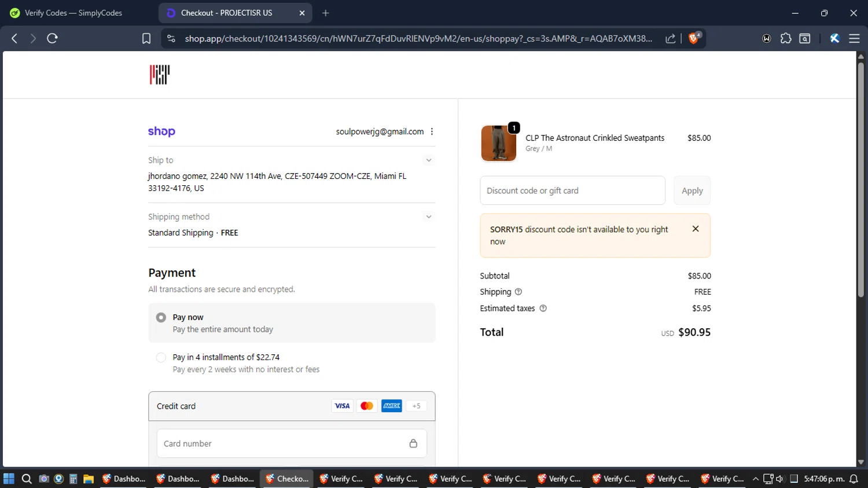868x488 pixels.
Task: Click the purple Shop logo
Action: [161, 131]
